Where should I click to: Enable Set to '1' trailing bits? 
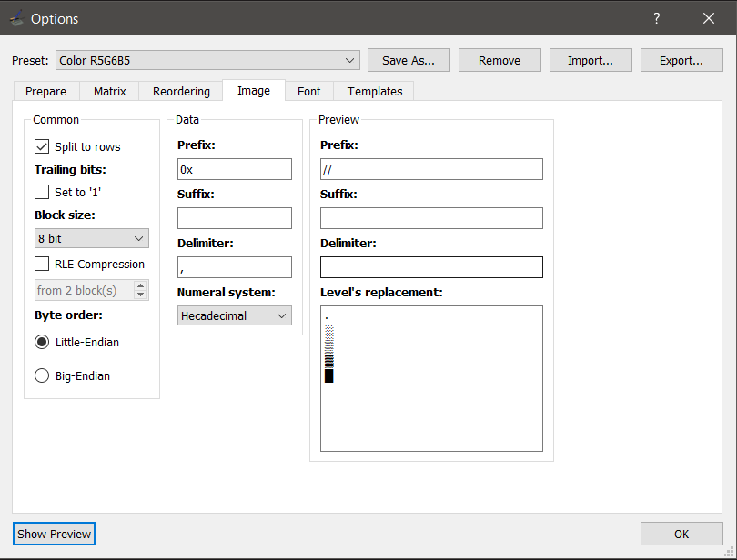(x=42, y=192)
